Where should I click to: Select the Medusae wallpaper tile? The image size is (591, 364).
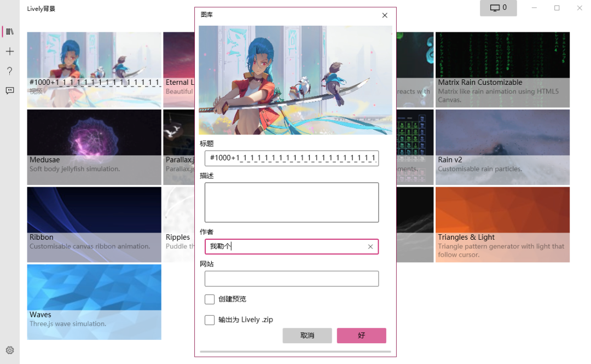click(94, 147)
